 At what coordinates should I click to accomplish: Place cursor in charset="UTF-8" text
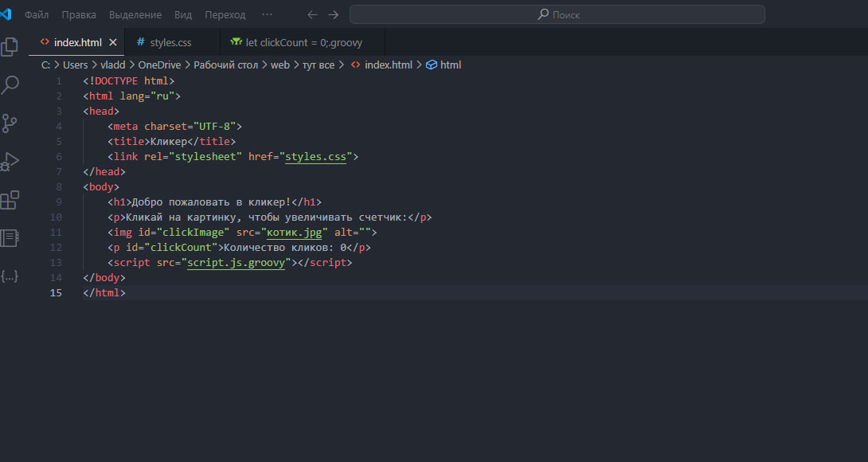click(190, 127)
